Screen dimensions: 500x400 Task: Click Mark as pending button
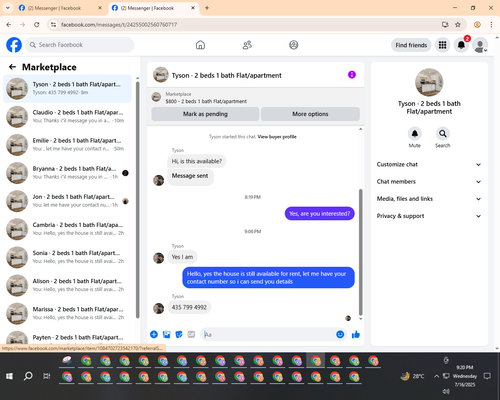point(205,114)
